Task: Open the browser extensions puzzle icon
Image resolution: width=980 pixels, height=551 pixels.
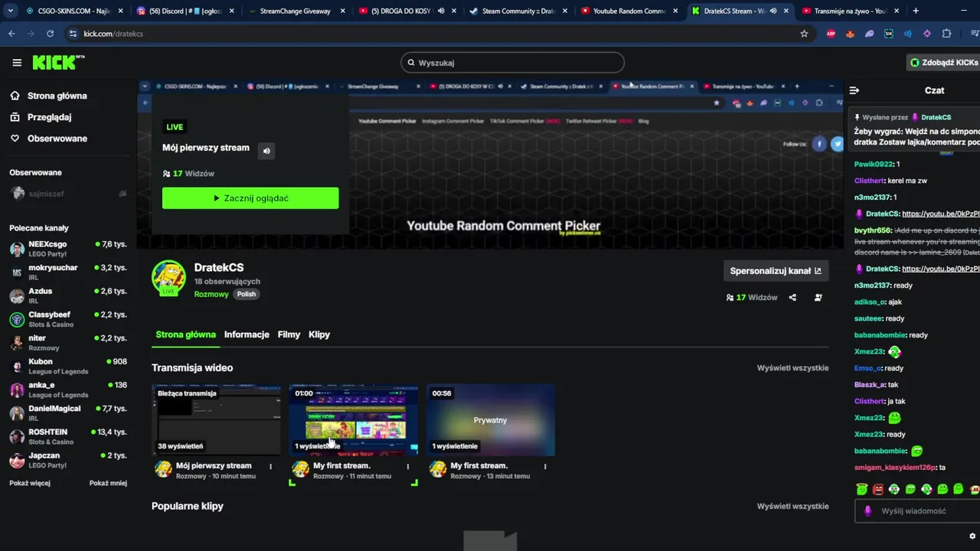Action: click(x=946, y=34)
